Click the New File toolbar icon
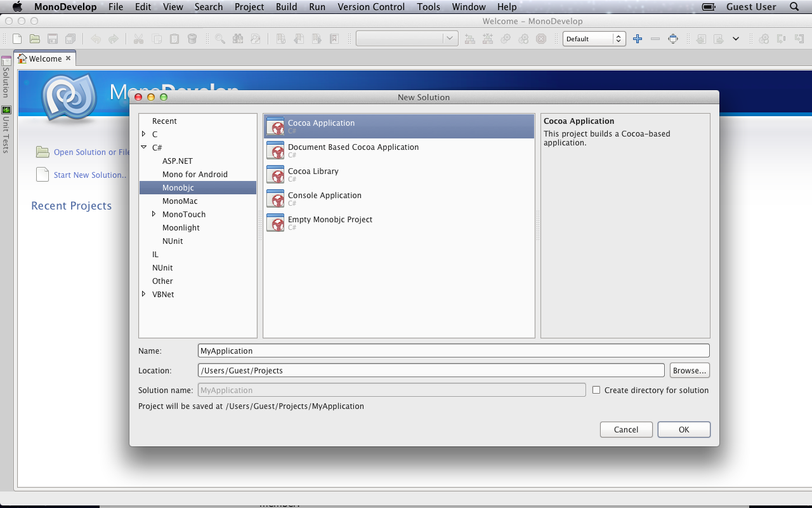This screenshot has height=508, width=812. point(17,39)
